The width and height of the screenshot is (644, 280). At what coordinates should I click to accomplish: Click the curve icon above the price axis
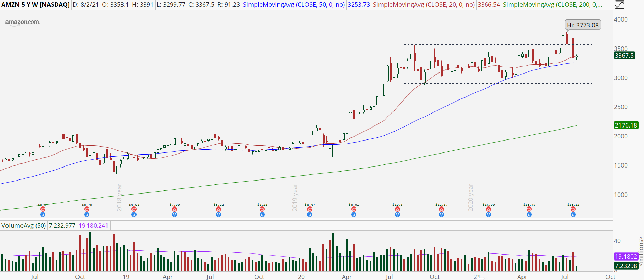pyautogui.click(x=619, y=5)
